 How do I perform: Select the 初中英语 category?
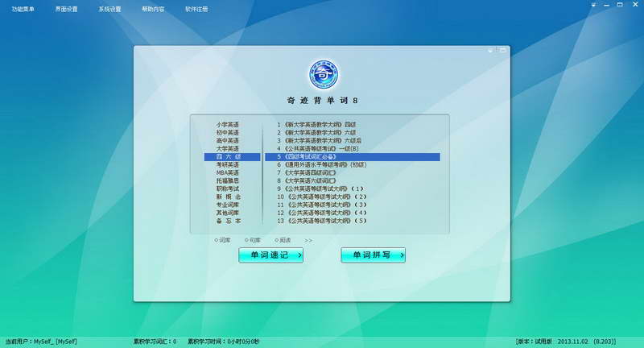228,133
